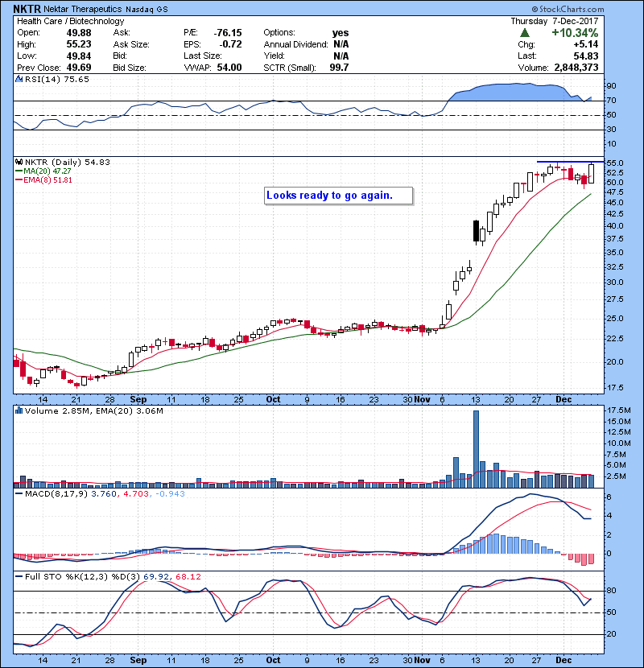Click the Options value yes
Viewport: 644px width, 668px height.
coord(341,33)
